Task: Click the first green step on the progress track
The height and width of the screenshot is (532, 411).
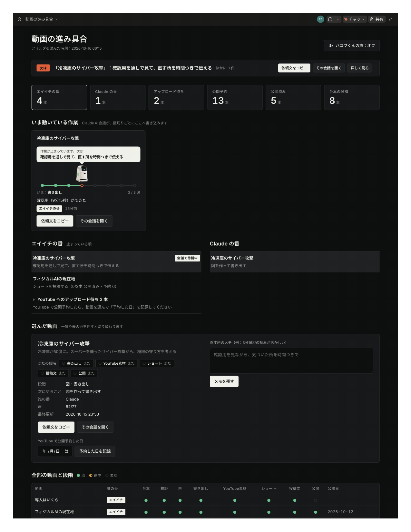Action: coord(42,185)
